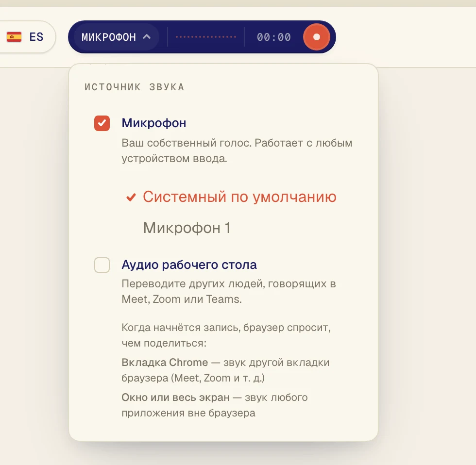Click the chevron next to МИКРОФОН
476x465 pixels.
[147, 37]
